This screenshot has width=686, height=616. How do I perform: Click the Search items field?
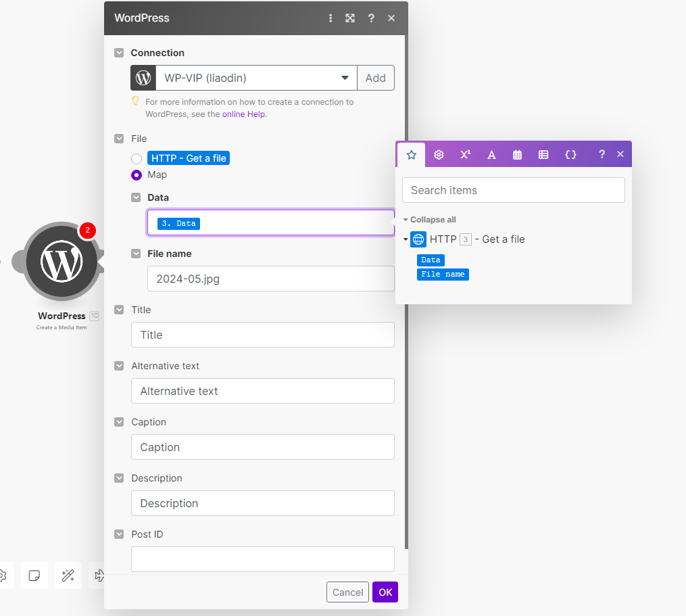click(x=513, y=190)
